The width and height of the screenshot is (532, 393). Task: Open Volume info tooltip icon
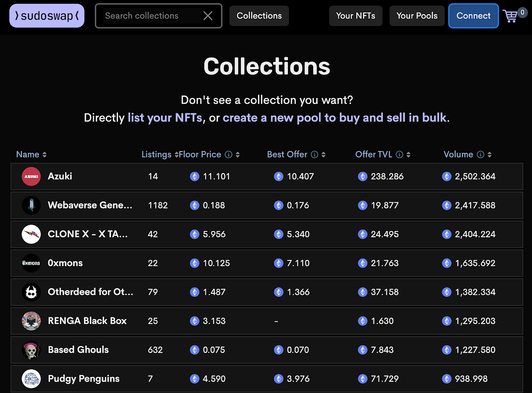(x=481, y=155)
